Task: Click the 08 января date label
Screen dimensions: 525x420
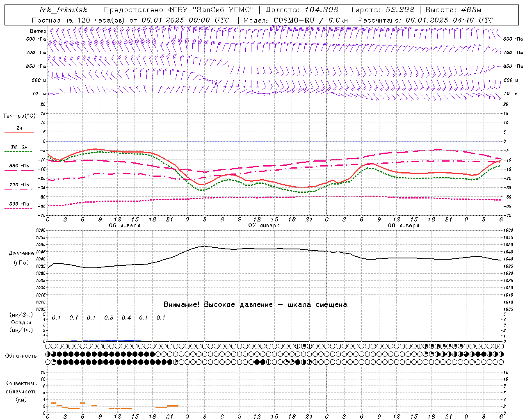Action: 404,226
